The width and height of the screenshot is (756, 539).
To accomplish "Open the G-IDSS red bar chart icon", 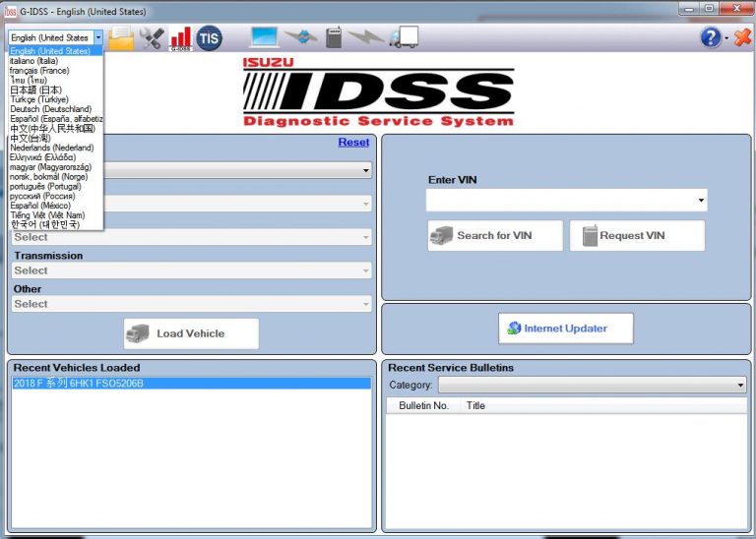I will pyautogui.click(x=180, y=38).
